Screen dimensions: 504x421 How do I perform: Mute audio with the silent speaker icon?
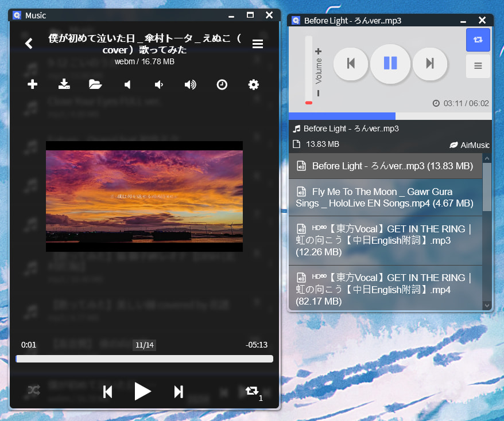[x=127, y=85]
